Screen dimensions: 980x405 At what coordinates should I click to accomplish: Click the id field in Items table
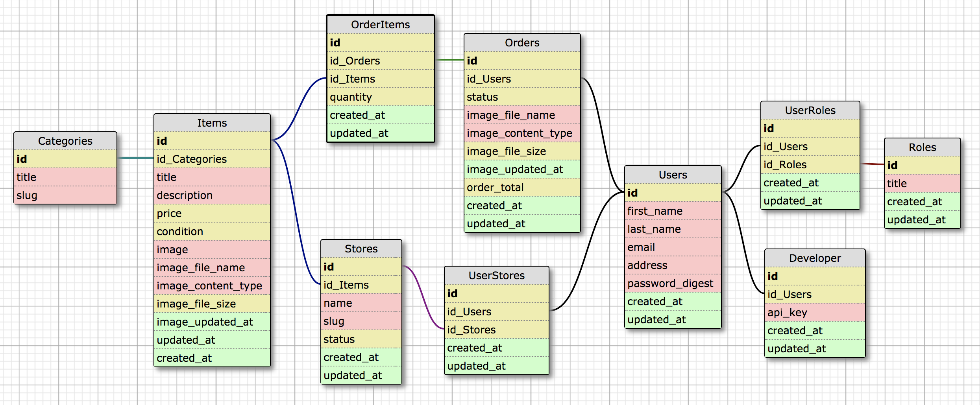click(x=212, y=141)
